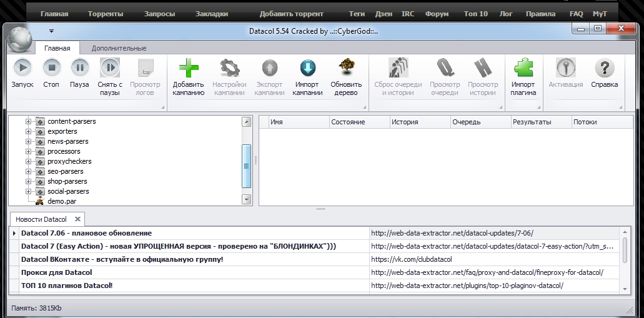Expand the exporters folder node
Screen dimensions: 644x318
[28, 131]
